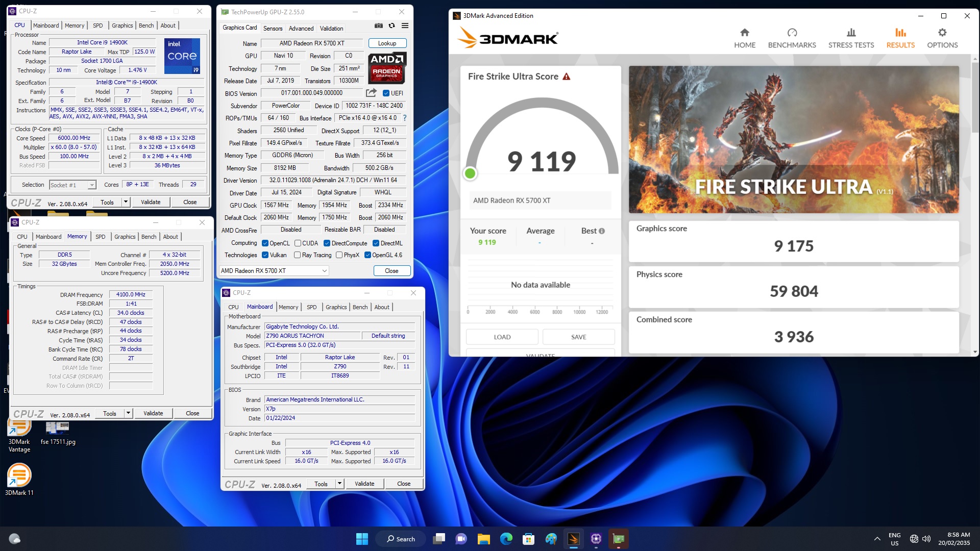980x551 pixels.
Task: Toggle the Ray Tracing checkbox
Action: (x=297, y=255)
